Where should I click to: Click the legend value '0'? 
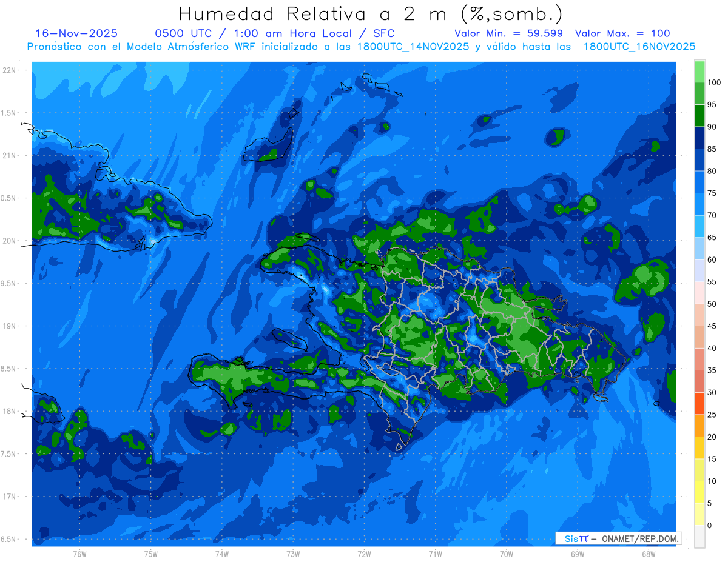(x=710, y=525)
